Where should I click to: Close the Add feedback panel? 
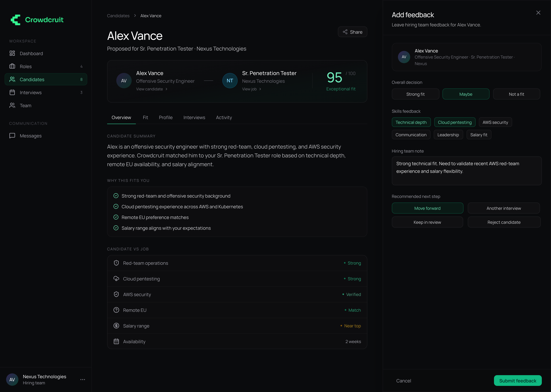click(x=538, y=13)
